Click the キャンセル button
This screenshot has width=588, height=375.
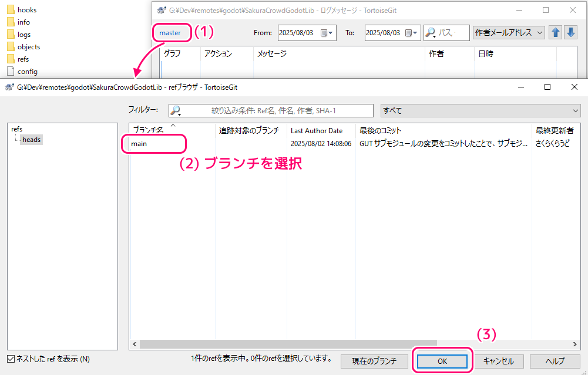pos(498,361)
